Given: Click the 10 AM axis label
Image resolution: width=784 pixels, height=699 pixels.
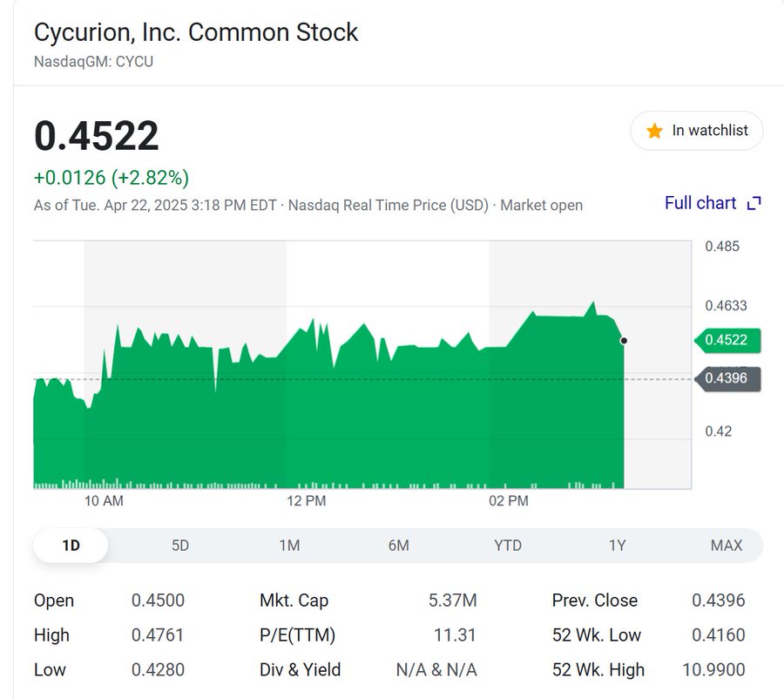Looking at the screenshot, I should click(104, 501).
